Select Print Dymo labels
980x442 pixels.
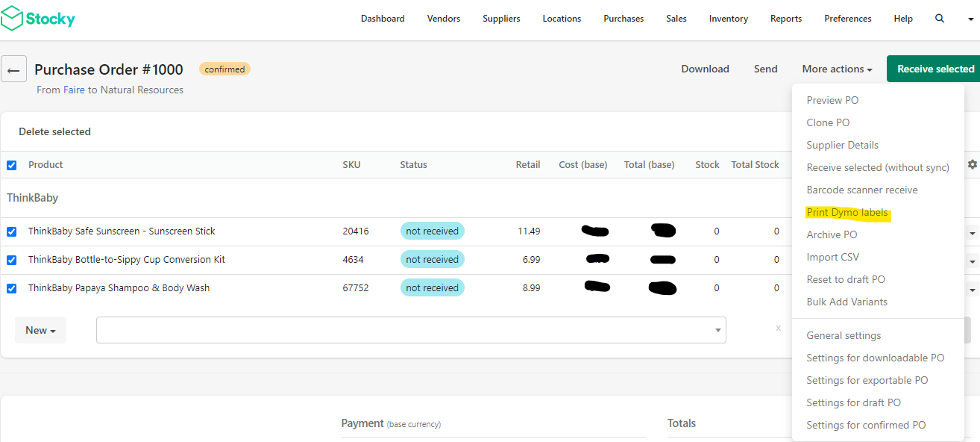(847, 212)
